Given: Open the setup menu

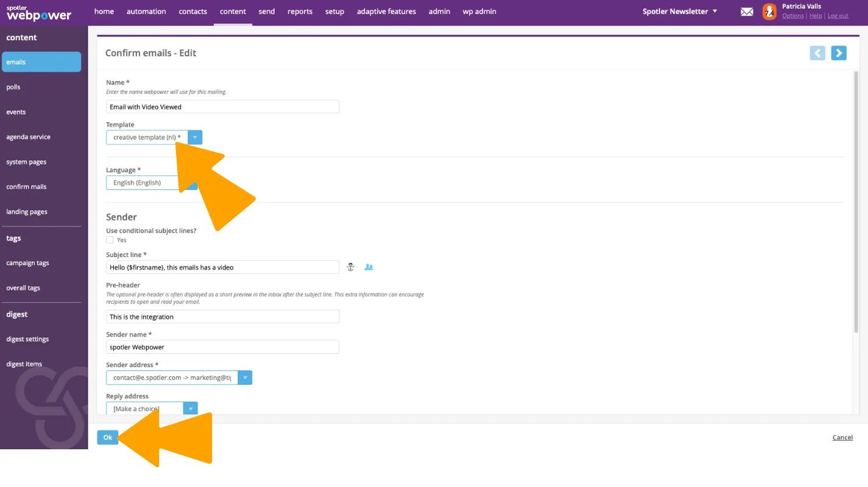Looking at the screenshot, I should 334,12.
